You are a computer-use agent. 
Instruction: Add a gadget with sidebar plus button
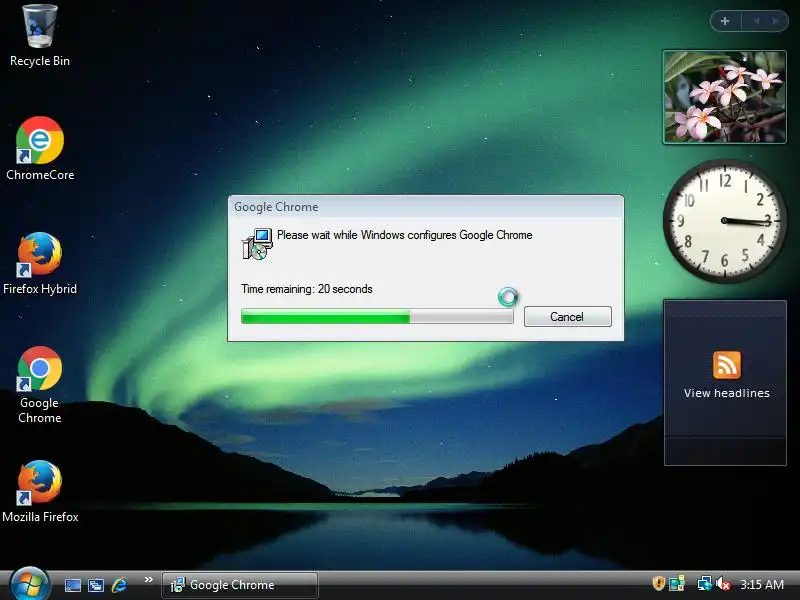tap(725, 21)
